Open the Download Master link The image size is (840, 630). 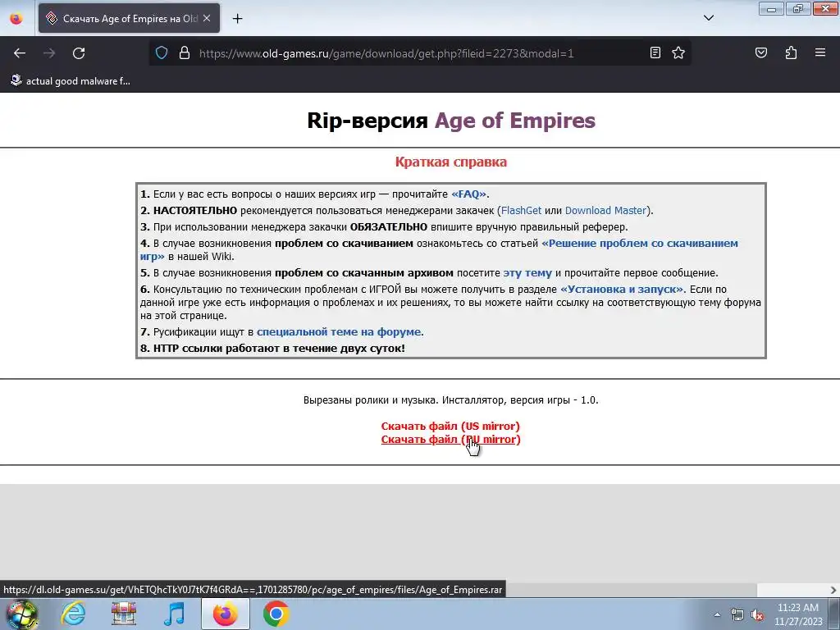[x=605, y=211]
